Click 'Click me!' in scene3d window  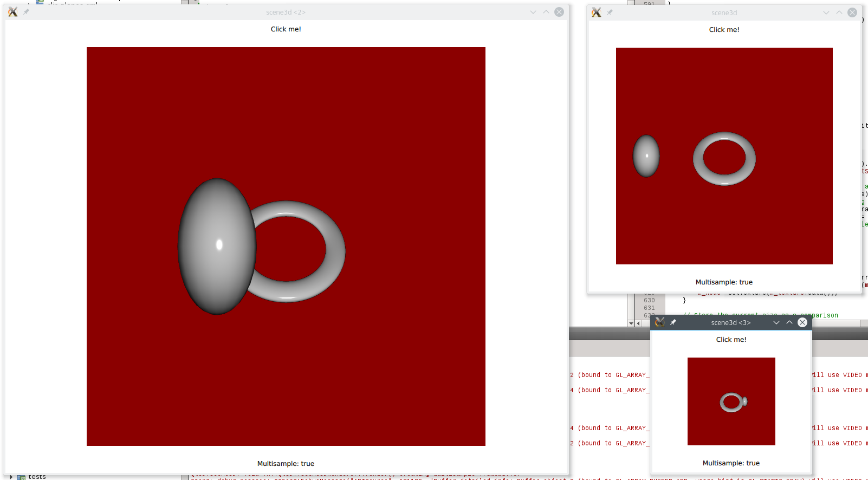pos(724,30)
